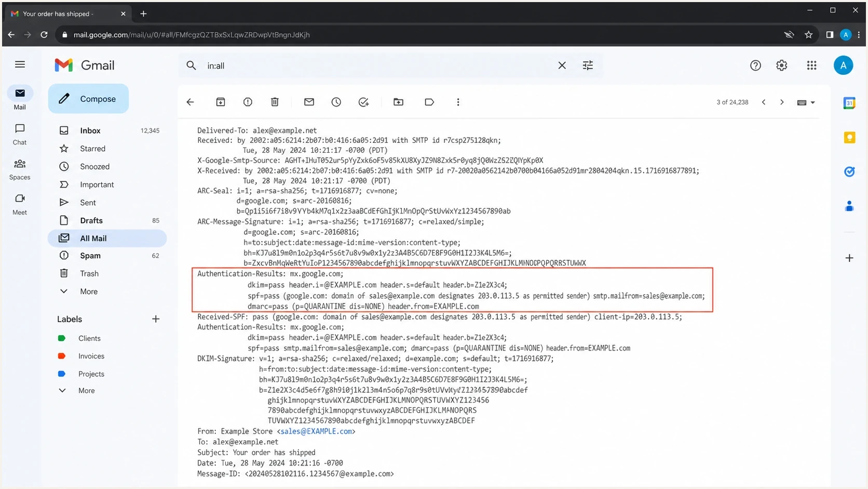Open Gmail support help icon
This screenshot has height=489, width=868.
pos(755,65)
